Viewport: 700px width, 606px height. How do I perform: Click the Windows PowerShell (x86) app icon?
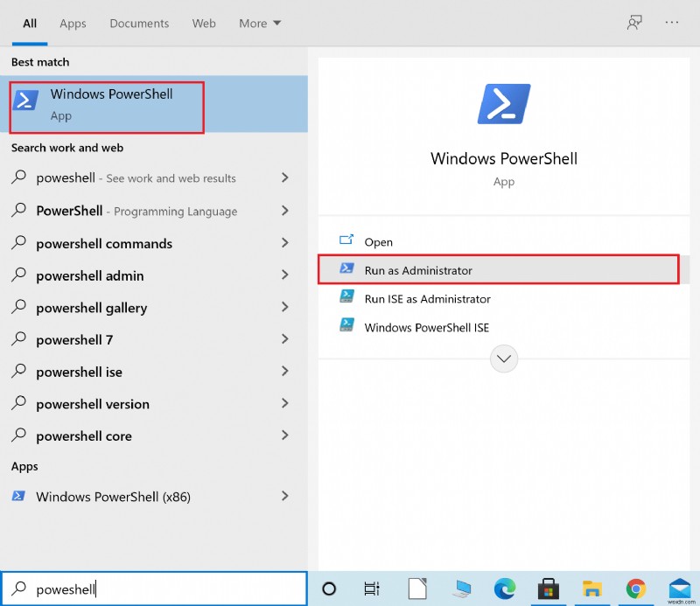(x=18, y=496)
